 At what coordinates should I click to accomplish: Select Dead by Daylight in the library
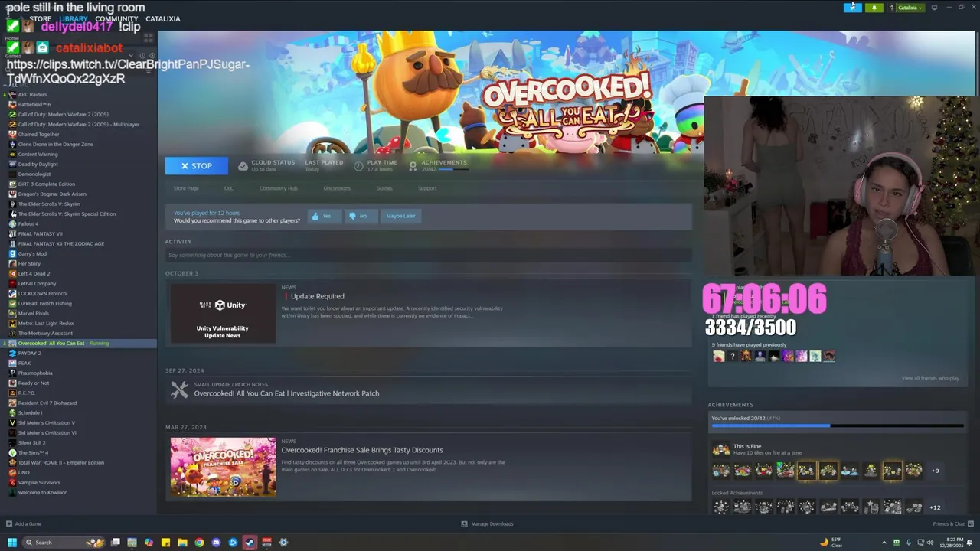coord(38,164)
